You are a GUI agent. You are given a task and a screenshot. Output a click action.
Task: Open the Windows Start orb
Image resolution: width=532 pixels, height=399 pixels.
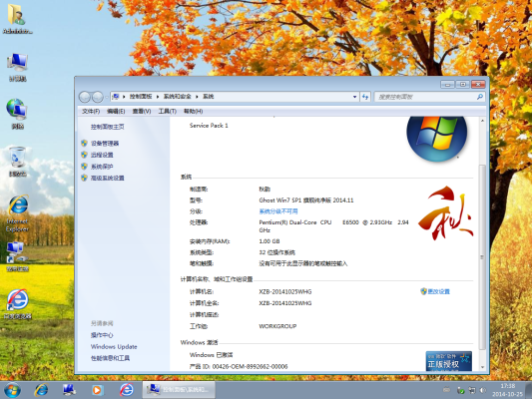12,390
